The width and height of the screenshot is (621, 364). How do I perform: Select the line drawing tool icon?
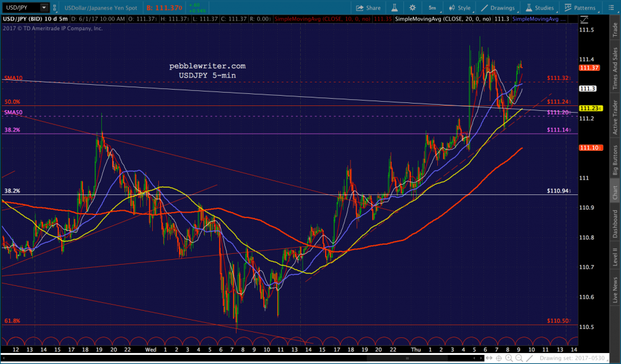pos(529,358)
